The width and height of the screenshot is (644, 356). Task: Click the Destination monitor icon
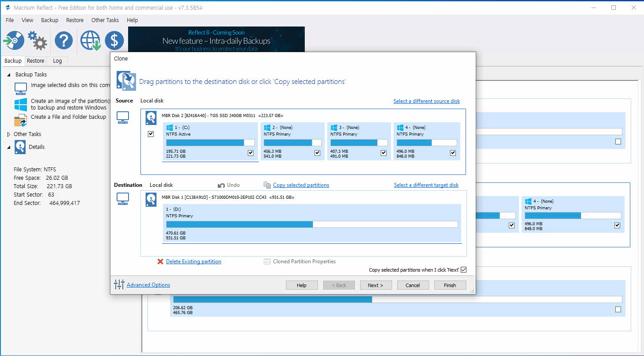(122, 199)
